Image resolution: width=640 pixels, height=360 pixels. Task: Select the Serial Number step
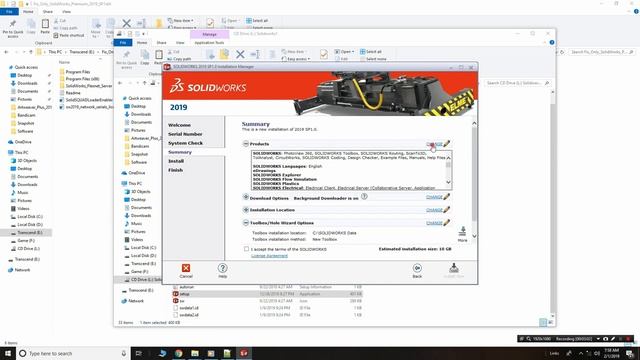185,134
